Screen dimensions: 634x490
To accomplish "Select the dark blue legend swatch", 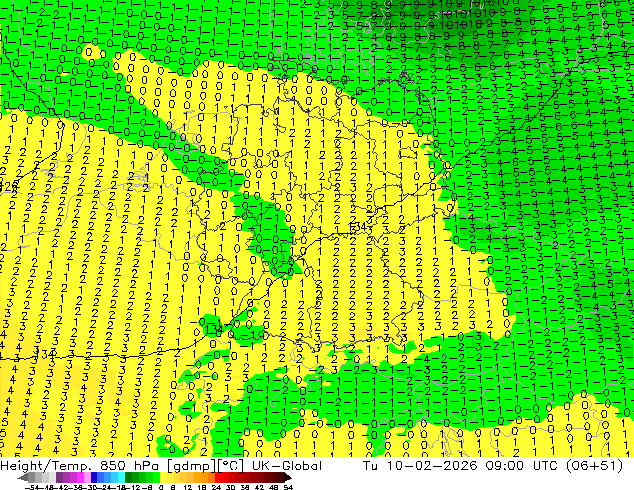I will click(94, 478).
